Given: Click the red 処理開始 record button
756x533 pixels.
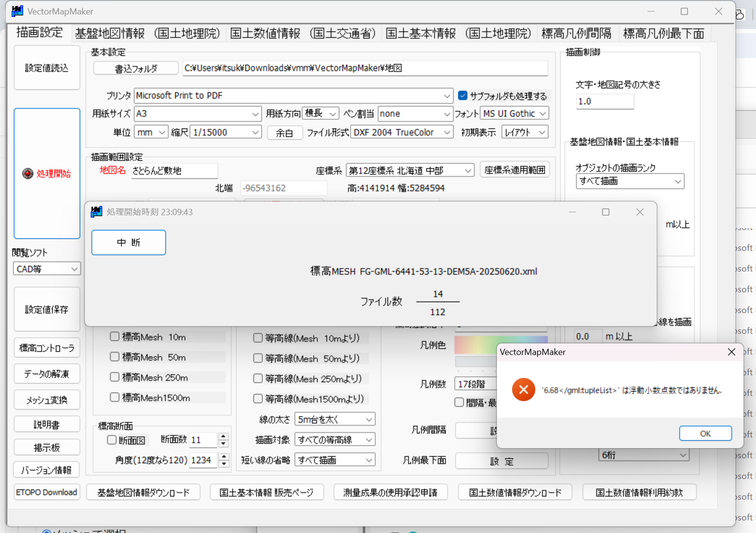Looking at the screenshot, I should [47, 174].
